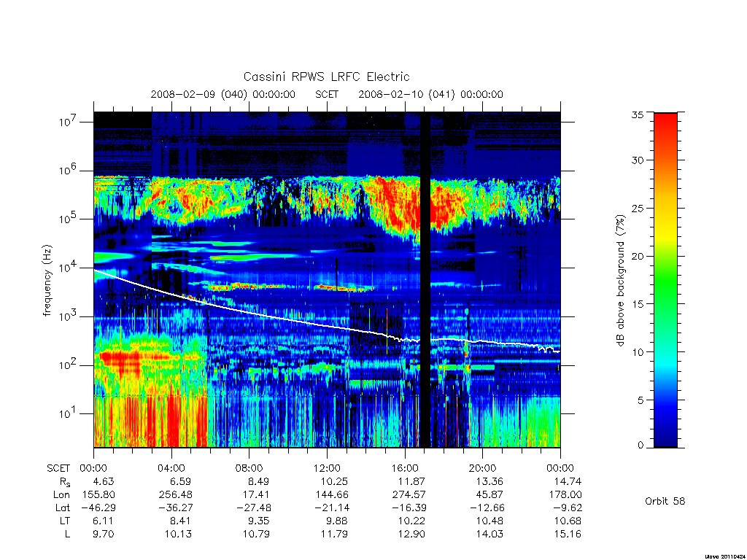Click the 10^5 frequency tick label
Viewport: 747px width, 560px height.
[68, 219]
